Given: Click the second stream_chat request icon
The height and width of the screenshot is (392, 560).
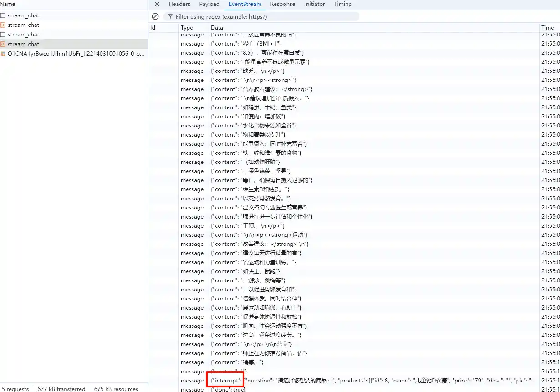Looking at the screenshot, I should click(3, 25).
